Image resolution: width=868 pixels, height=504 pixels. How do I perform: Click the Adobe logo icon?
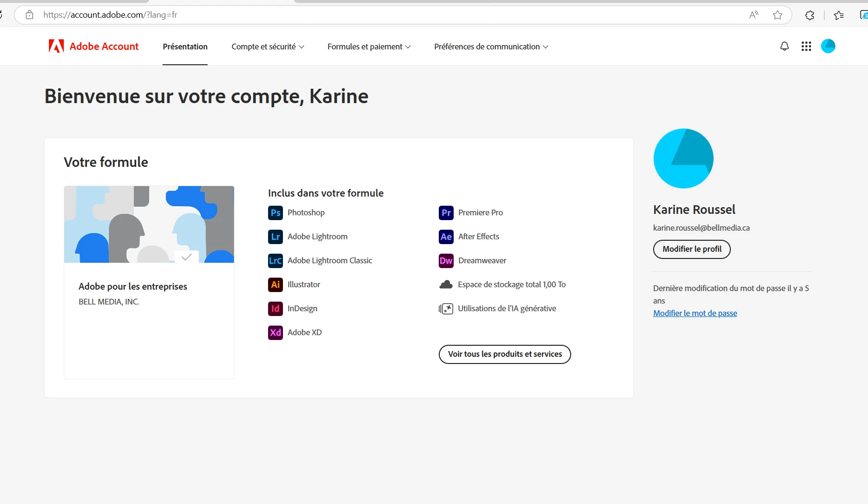point(56,46)
